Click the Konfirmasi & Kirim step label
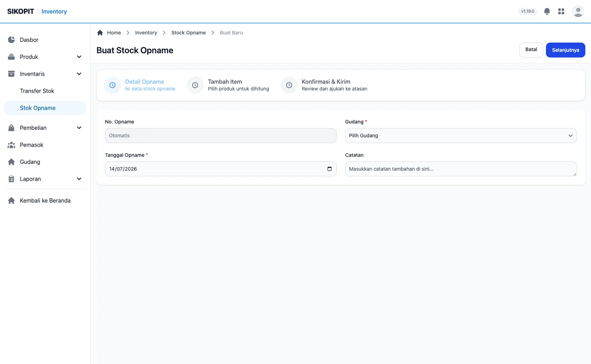This screenshot has height=364, width=591. point(326,82)
